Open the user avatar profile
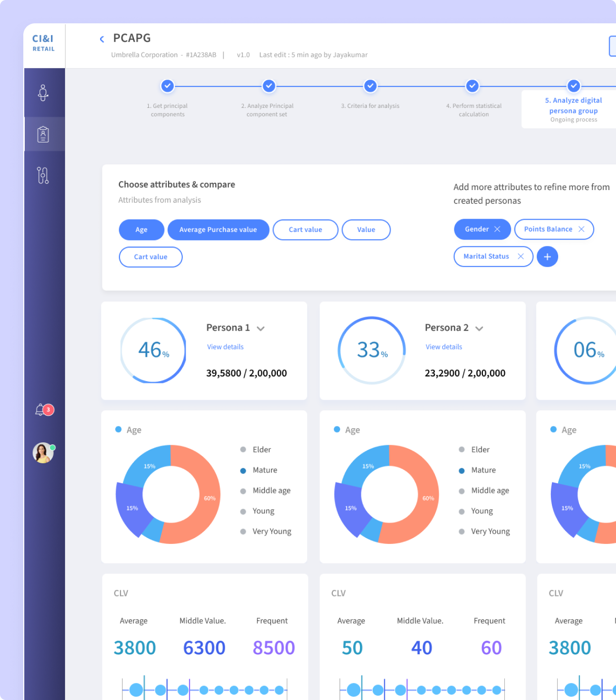This screenshot has width=616, height=700. point(43,453)
